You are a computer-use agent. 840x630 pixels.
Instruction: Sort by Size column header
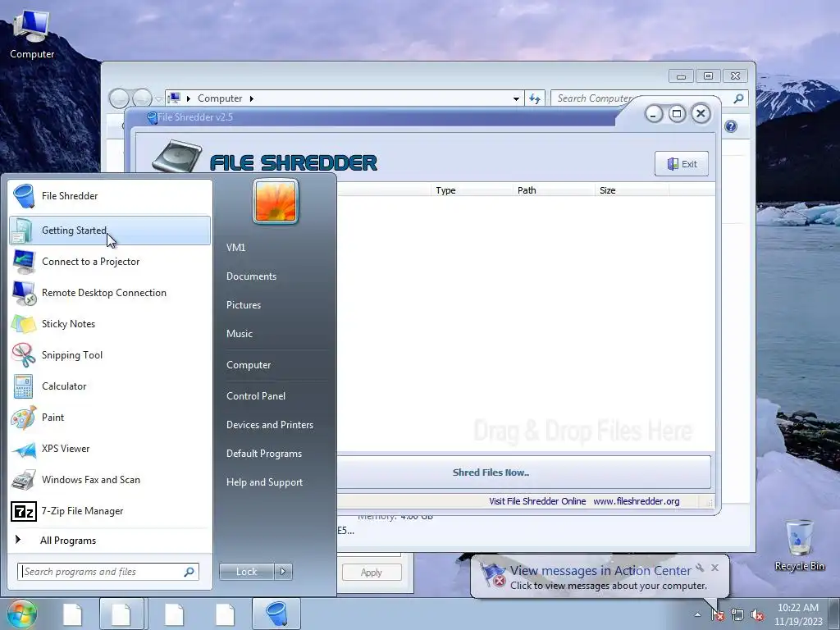(631, 190)
